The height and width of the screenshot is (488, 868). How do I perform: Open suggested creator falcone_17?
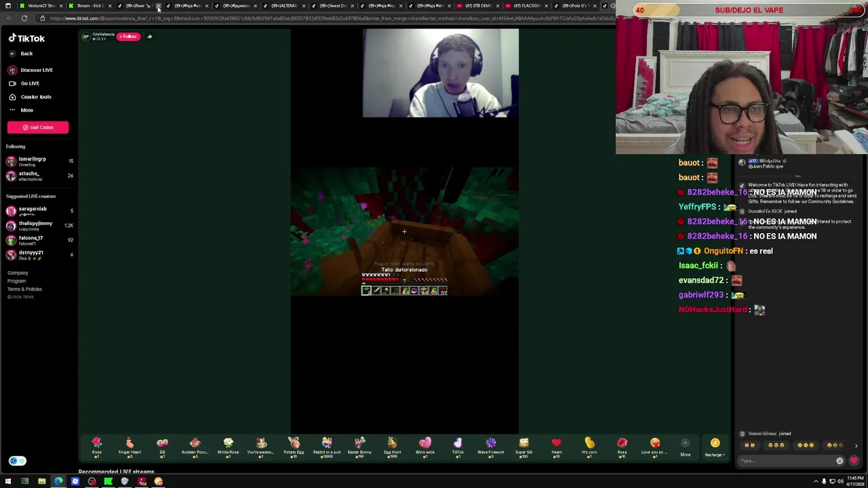(39, 240)
